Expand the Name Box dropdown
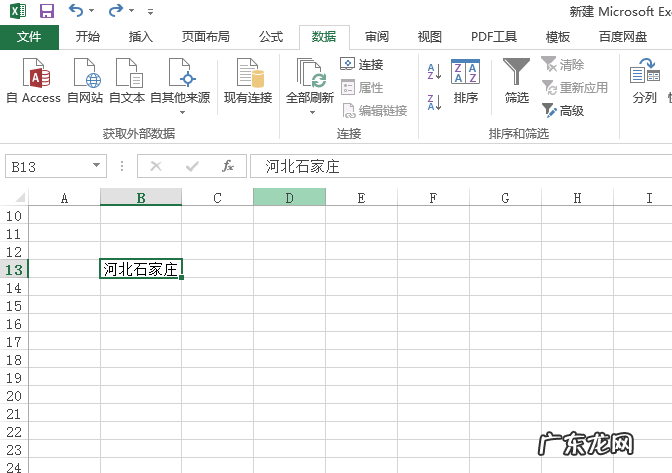Viewport: 672px width, 473px height. point(96,165)
